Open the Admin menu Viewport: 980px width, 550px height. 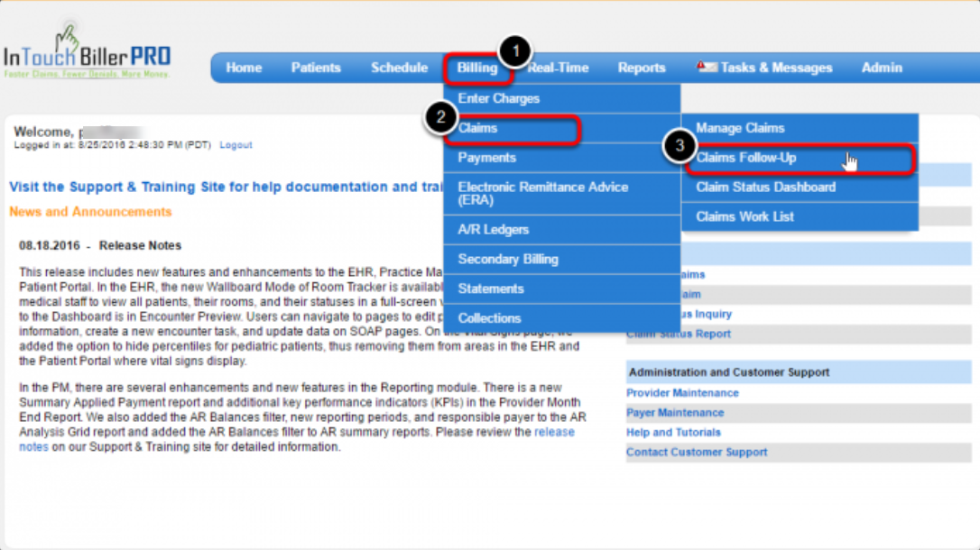point(882,68)
